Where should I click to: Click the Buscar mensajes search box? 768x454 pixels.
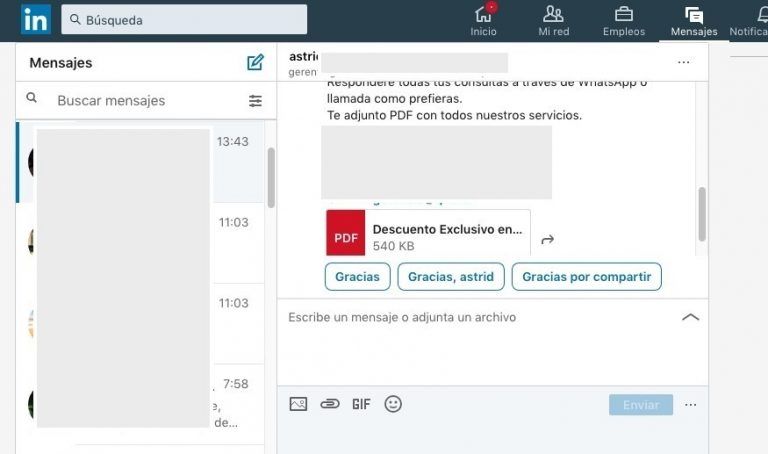pos(146,100)
